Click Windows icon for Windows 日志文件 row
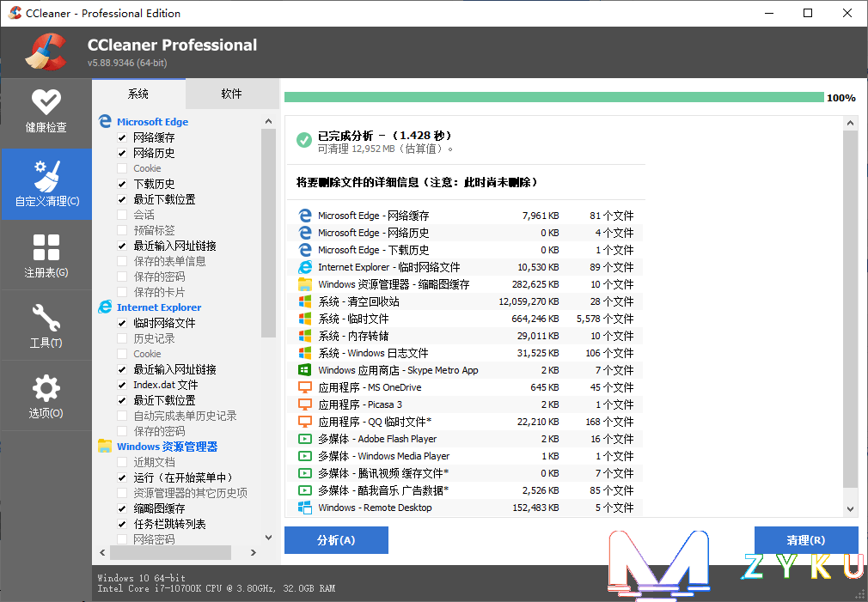Screen dimensions: 868x602 [x=305, y=353]
